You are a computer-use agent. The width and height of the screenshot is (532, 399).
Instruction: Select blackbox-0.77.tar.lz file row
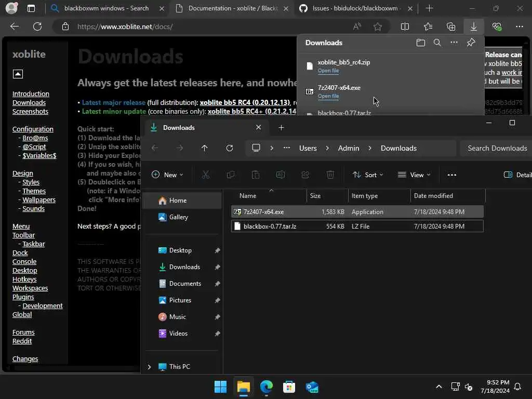[357, 227]
